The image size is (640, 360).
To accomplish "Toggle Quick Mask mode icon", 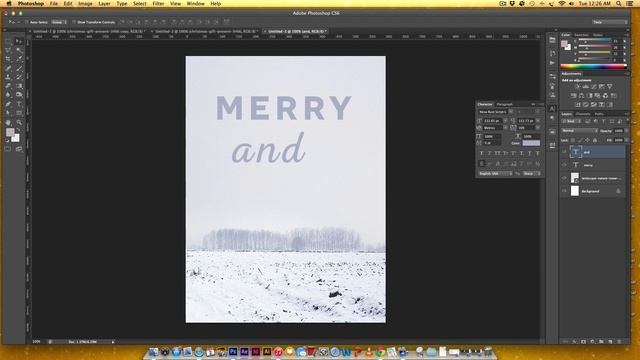I will 8,149.
